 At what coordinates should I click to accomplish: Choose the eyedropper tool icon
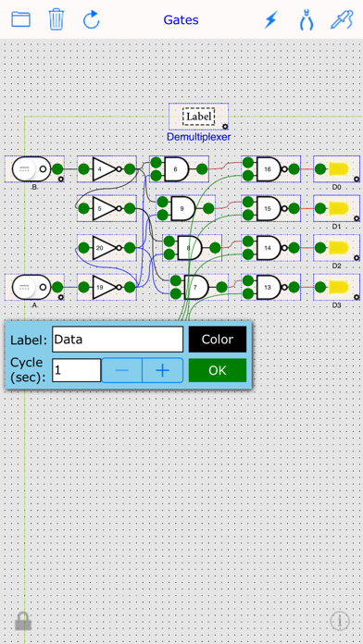pos(342,19)
